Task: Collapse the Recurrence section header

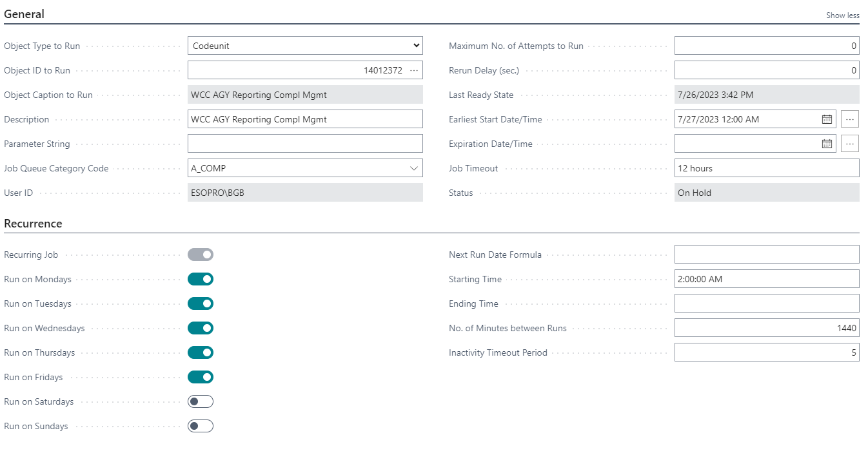Action: click(34, 224)
